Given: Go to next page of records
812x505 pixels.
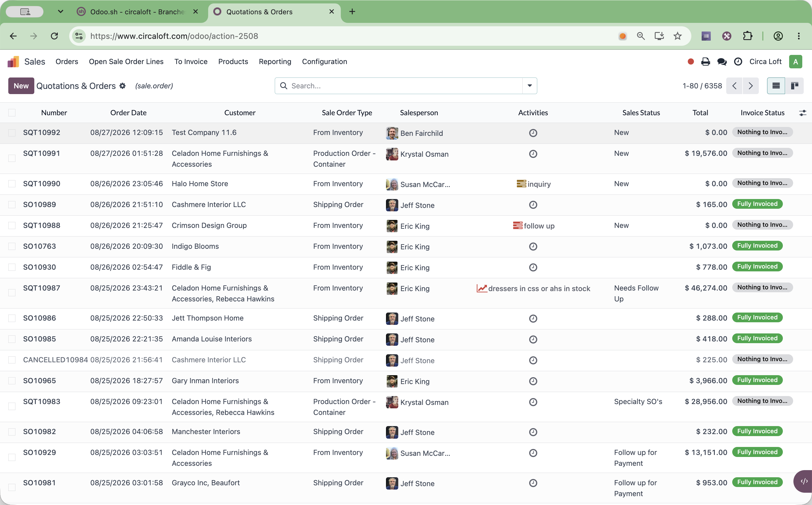Looking at the screenshot, I should (x=751, y=86).
